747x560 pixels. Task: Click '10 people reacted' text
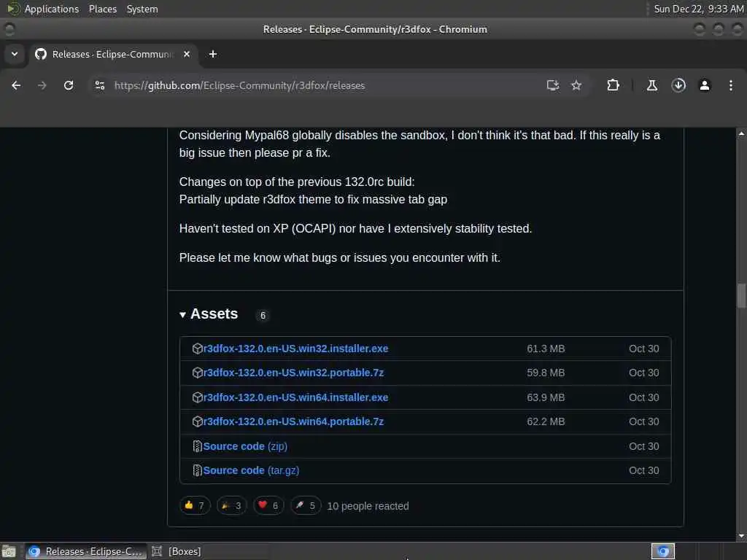coord(368,506)
